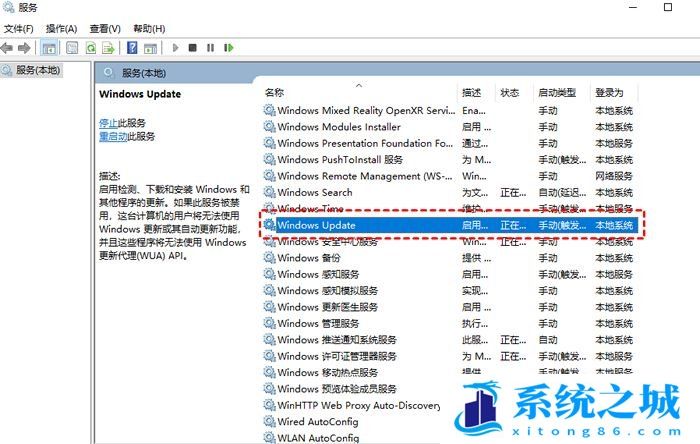The image size is (700, 444).
Task: Click 网络服务 logon cell of Remote Management
Action: 614,176
